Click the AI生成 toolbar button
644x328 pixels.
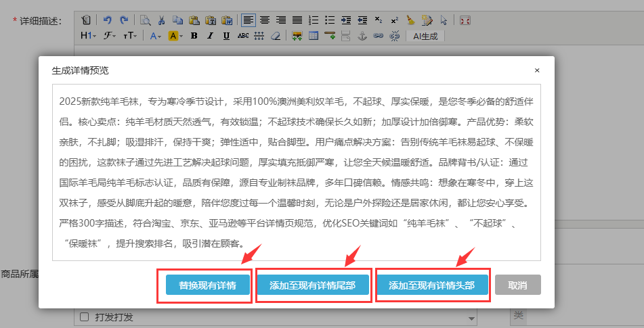(425, 36)
